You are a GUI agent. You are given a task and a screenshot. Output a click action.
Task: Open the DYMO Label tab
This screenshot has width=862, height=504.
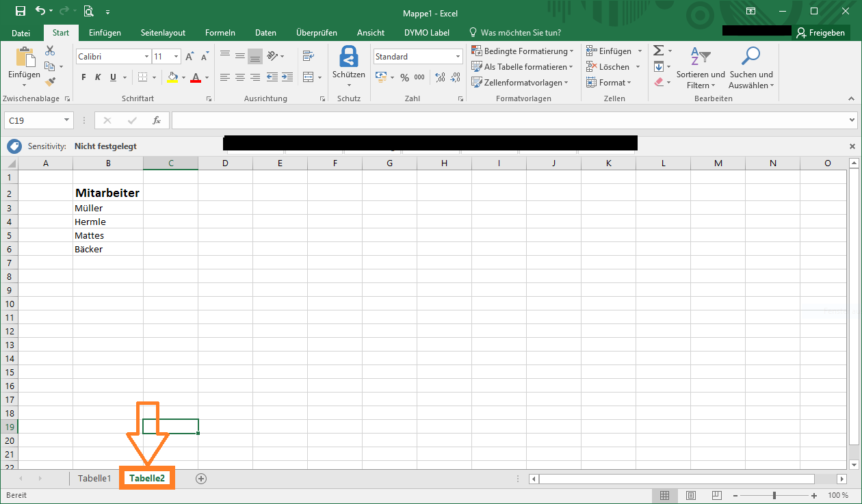pos(426,32)
